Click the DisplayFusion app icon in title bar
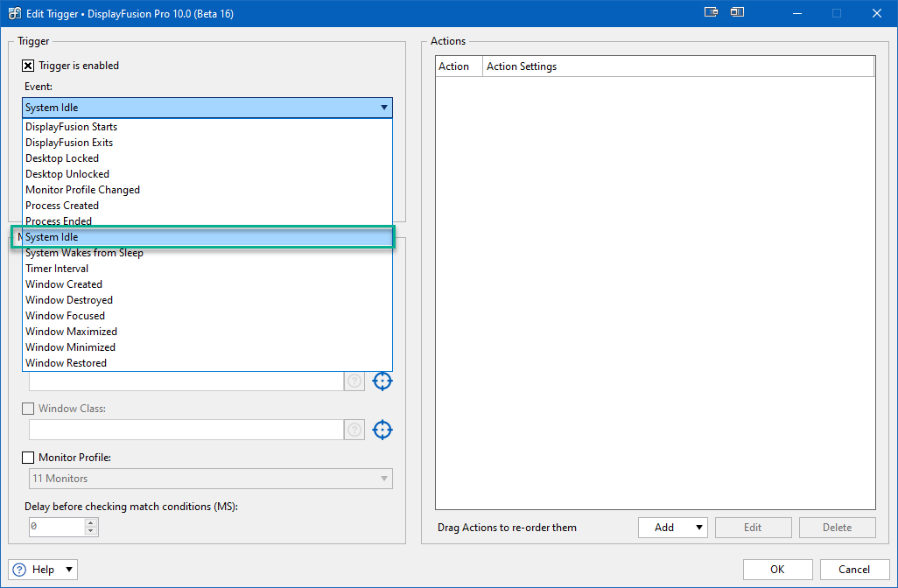 [x=15, y=14]
